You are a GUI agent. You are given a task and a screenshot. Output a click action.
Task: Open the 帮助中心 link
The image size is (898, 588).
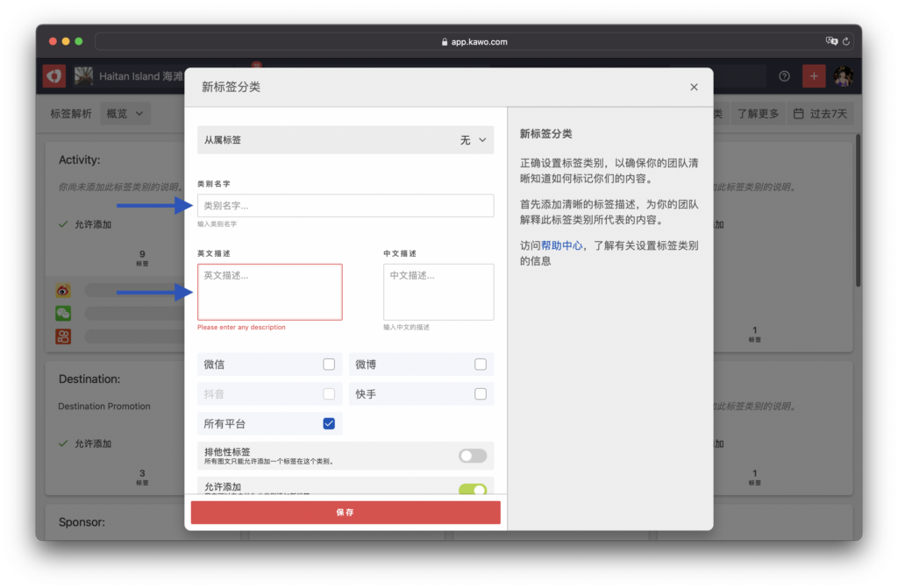pos(561,246)
